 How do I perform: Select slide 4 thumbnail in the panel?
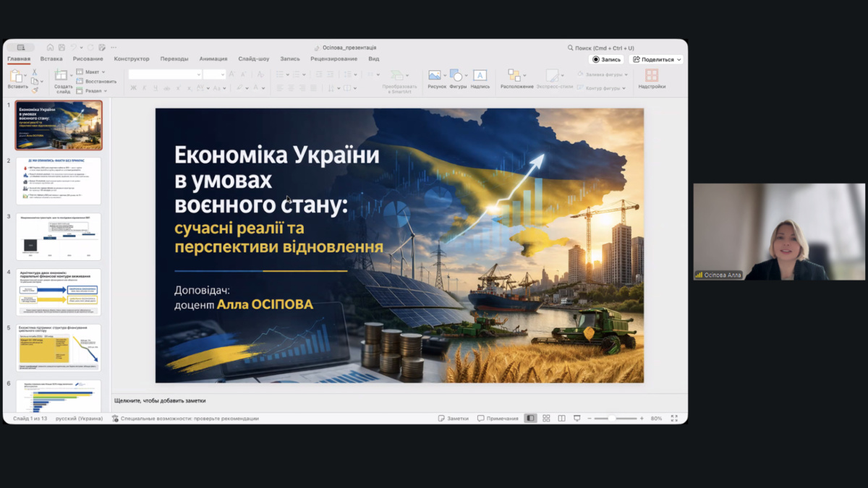59,292
